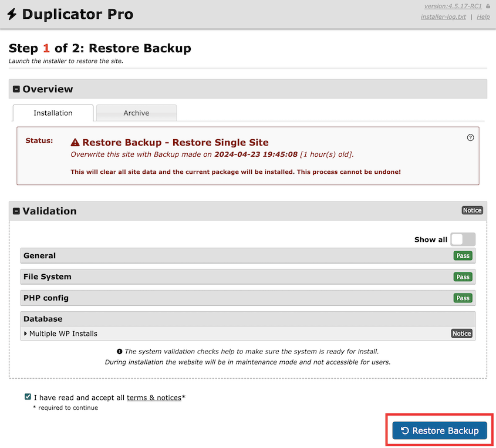The height and width of the screenshot is (448, 496).
Task: Switch to the Archive tab
Action: pos(136,113)
